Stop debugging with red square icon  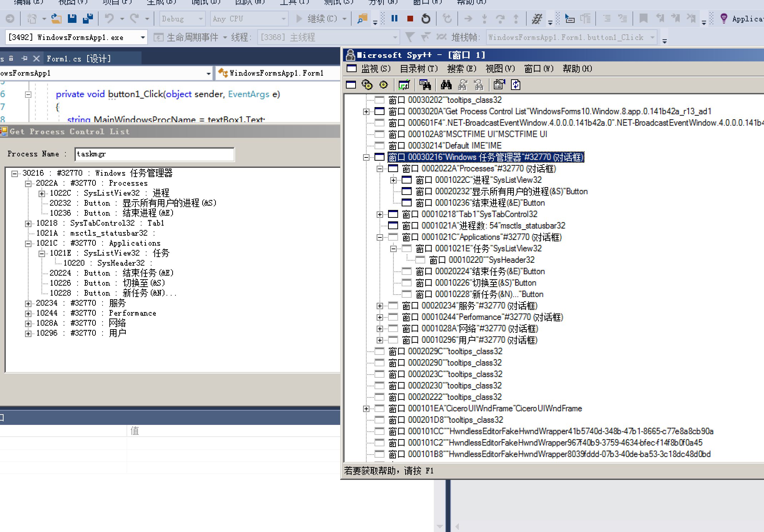click(410, 19)
